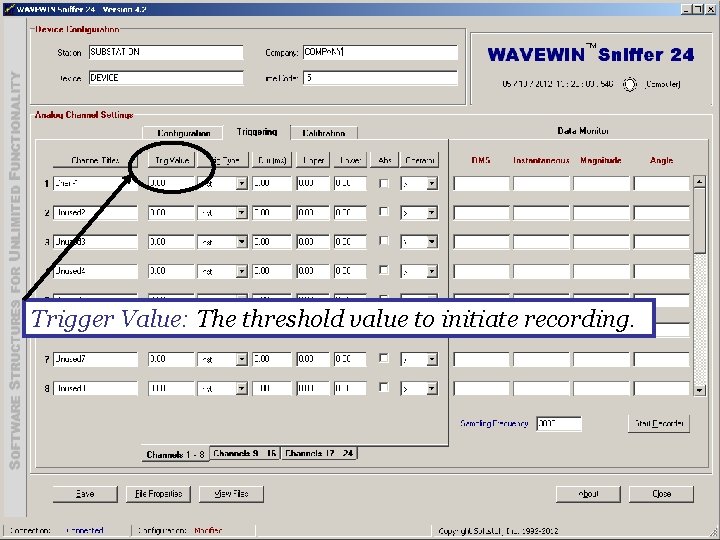Viewport: 720px width, 540px height.
Task: Open the Operator dropdown for channel 1
Action: coord(432,184)
